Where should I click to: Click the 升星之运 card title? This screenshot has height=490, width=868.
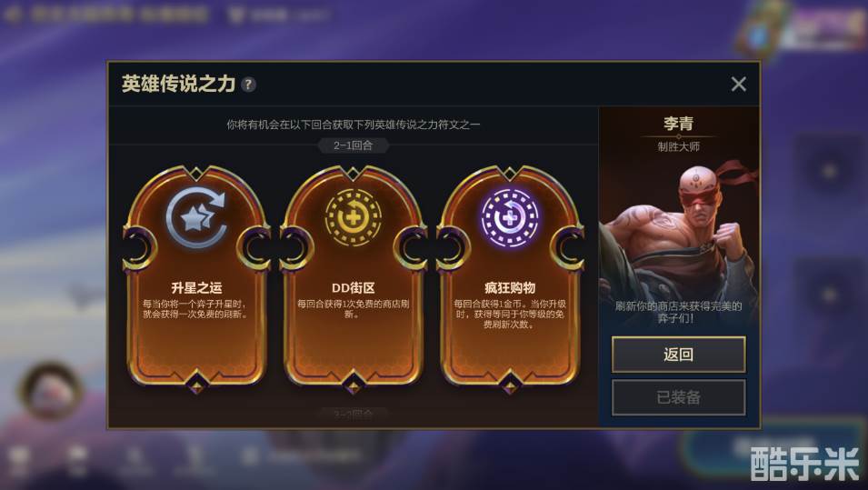196,287
